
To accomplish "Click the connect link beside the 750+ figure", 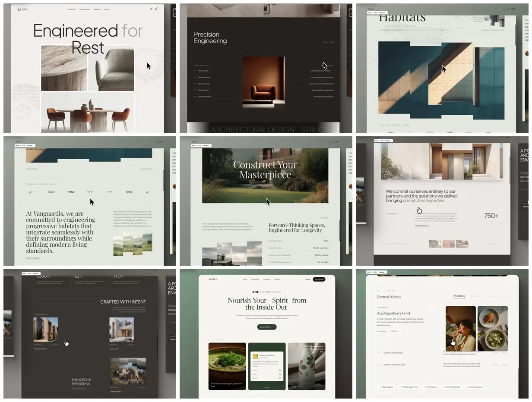I will click(422, 226).
